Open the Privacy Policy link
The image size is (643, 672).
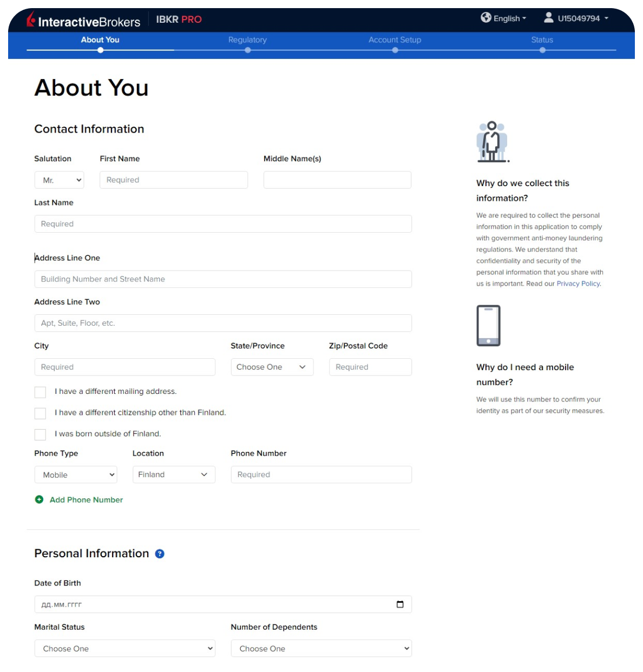(x=578, y=284)
